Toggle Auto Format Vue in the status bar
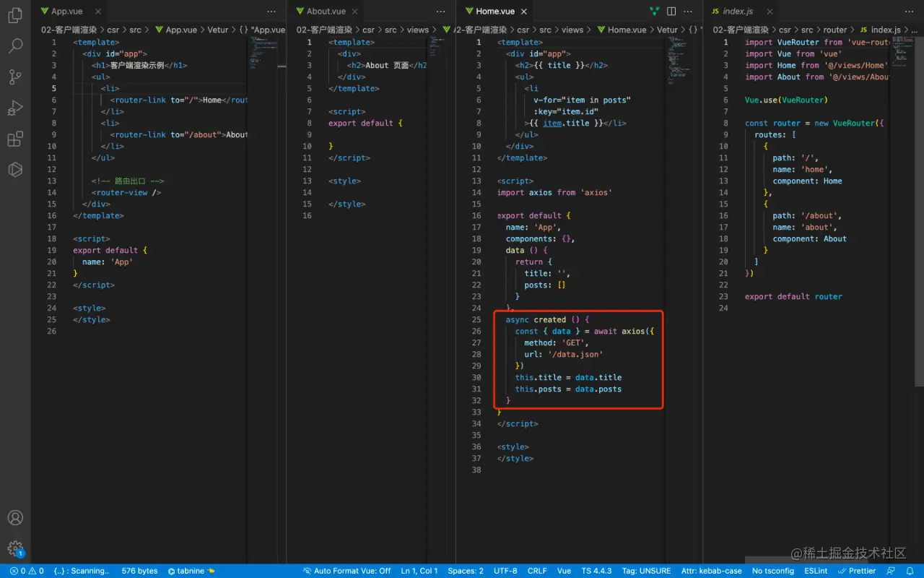 pyautogui.click(x=346, y=571)
